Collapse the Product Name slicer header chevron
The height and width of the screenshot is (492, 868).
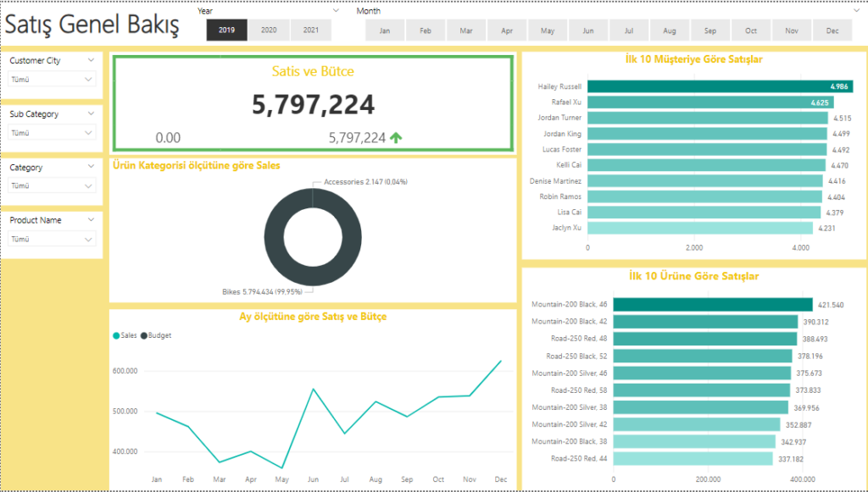pyautogui.click(x=91, y=220)
